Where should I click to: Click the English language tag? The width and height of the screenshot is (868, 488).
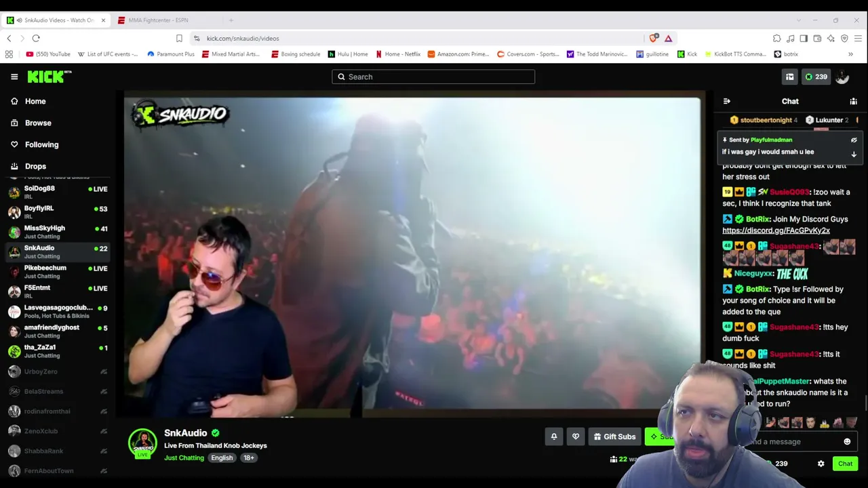pos(222,458)
